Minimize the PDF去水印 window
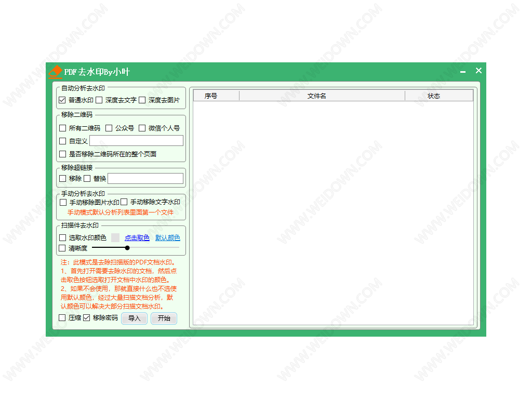The image size is (532, 399). (463, 72)
